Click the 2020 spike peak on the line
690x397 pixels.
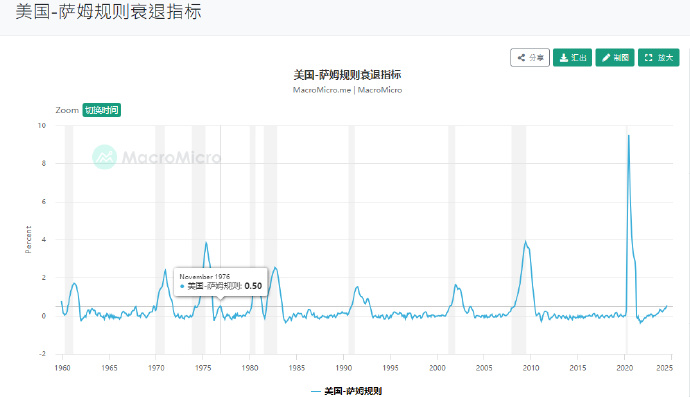(x=628, y=136)
